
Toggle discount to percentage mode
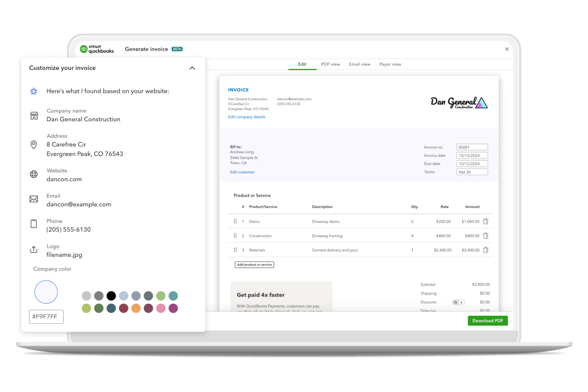(455, 302)
